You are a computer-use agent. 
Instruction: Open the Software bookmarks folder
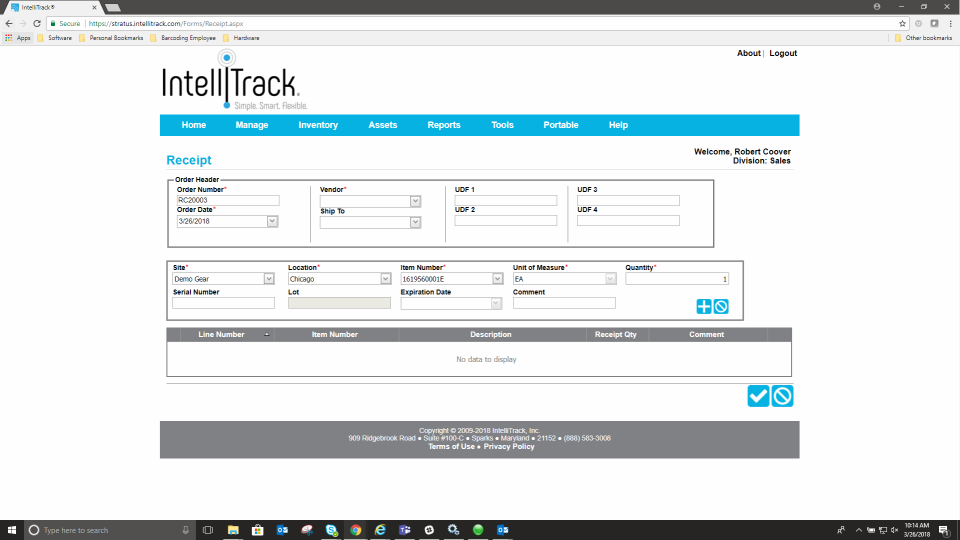54,38
